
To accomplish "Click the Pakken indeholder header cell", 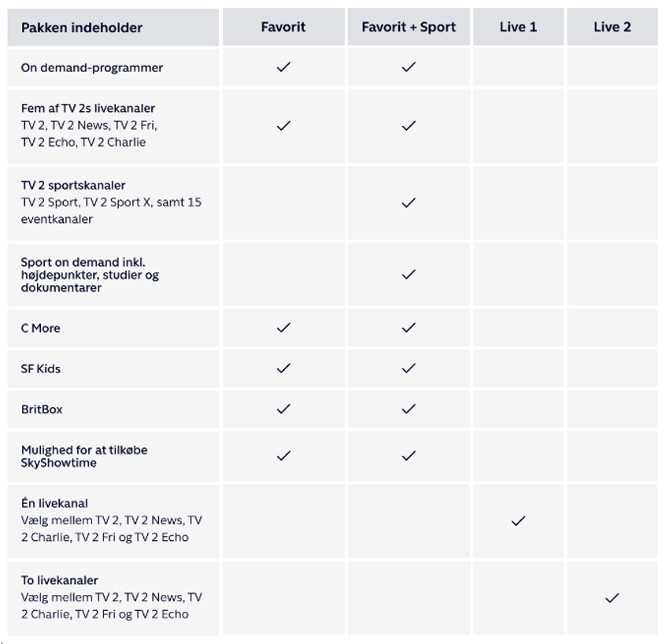I will click(82, 28).
